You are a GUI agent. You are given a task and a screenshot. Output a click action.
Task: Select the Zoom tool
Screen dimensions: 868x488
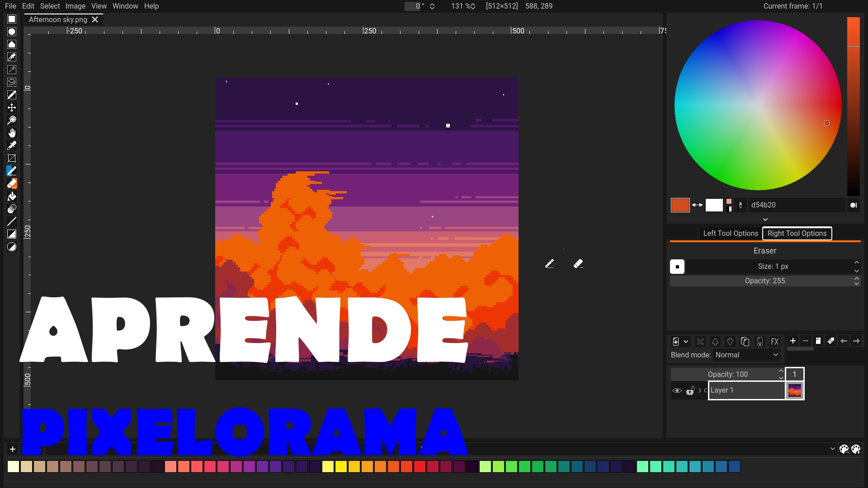click(x=12, y=120)
